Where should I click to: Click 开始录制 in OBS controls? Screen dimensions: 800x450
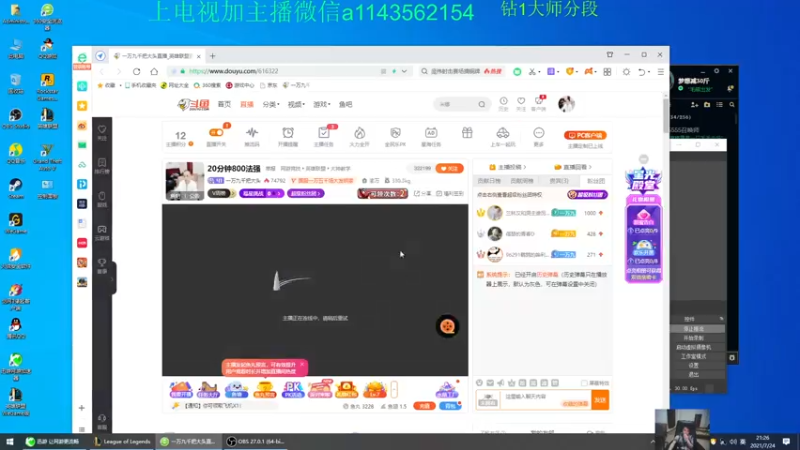[x=693, y=338]
